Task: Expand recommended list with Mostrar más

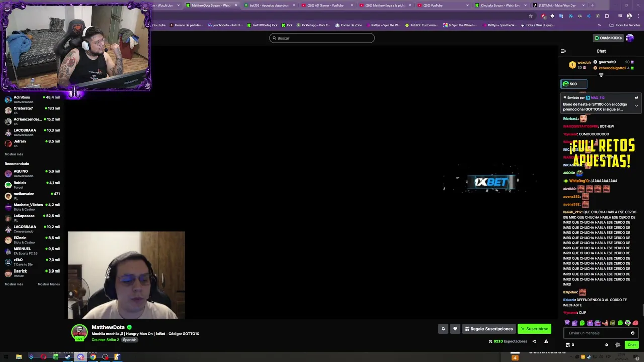Action: 14,284
